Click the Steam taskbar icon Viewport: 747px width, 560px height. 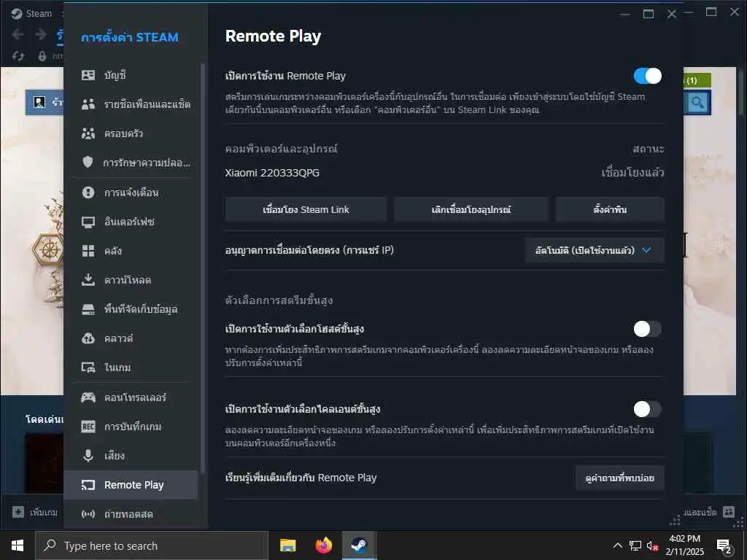point(359,545)
